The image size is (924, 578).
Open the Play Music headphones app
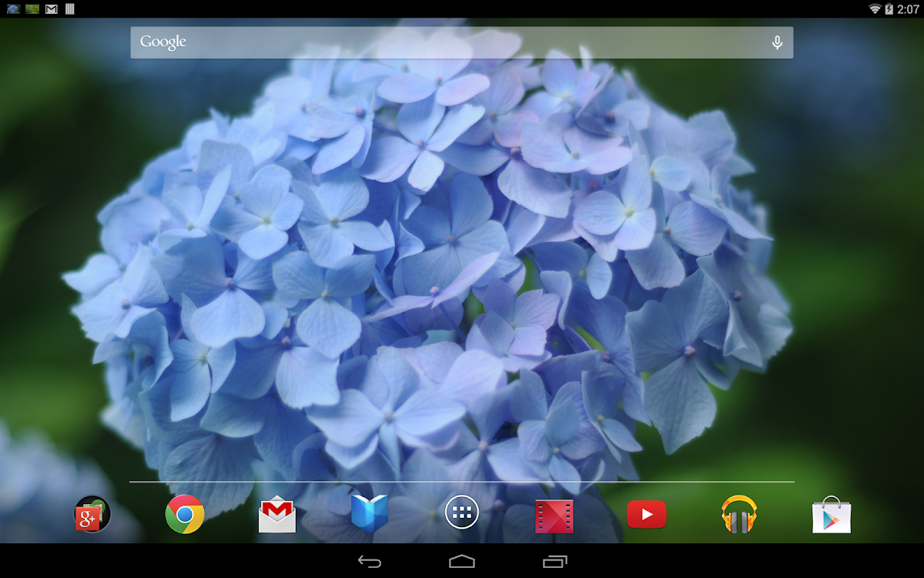pos(739,514)
